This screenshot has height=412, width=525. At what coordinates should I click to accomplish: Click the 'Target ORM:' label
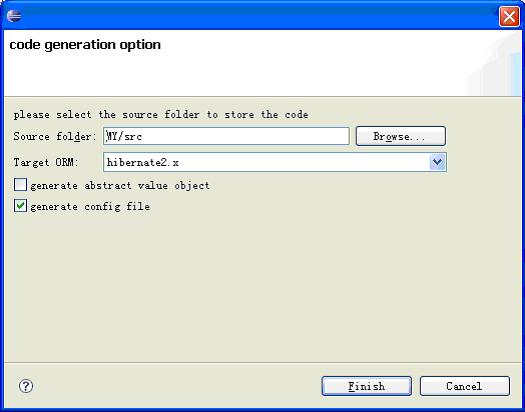[x=46, y=163]
